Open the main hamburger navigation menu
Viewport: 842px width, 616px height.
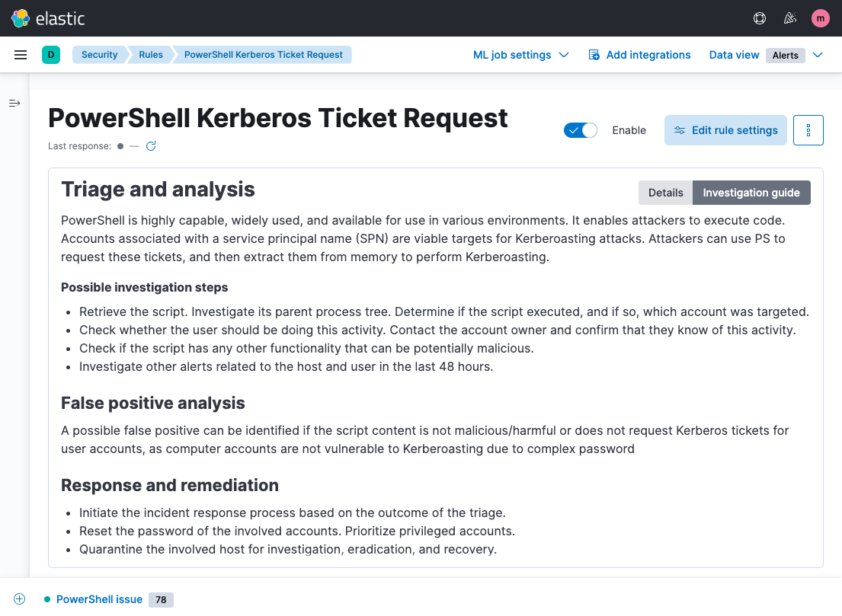(21, 55)
